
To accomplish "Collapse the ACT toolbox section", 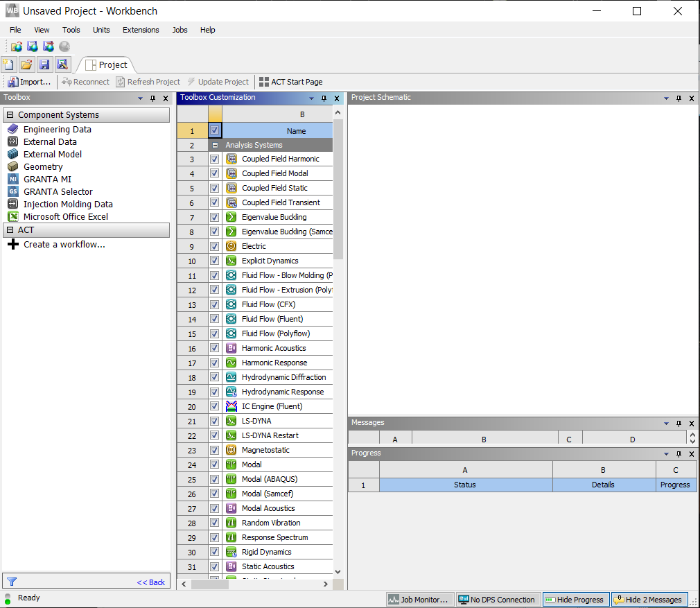I will coord(10,230).
